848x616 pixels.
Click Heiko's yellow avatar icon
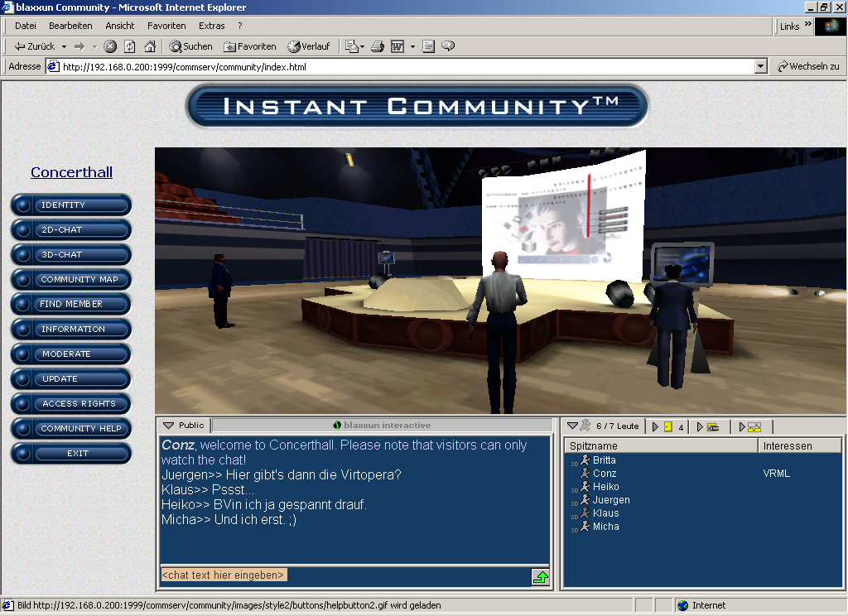point(585,487)
